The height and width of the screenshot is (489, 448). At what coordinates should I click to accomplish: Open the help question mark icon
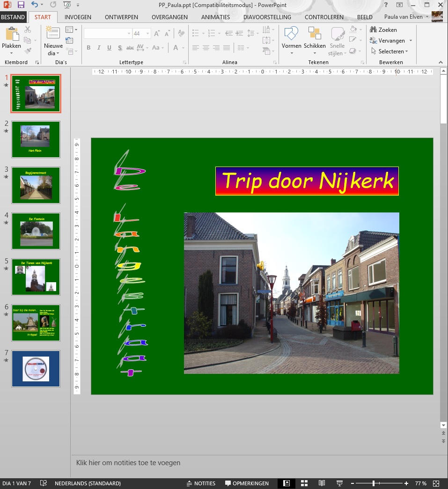(x=386, y=5)
